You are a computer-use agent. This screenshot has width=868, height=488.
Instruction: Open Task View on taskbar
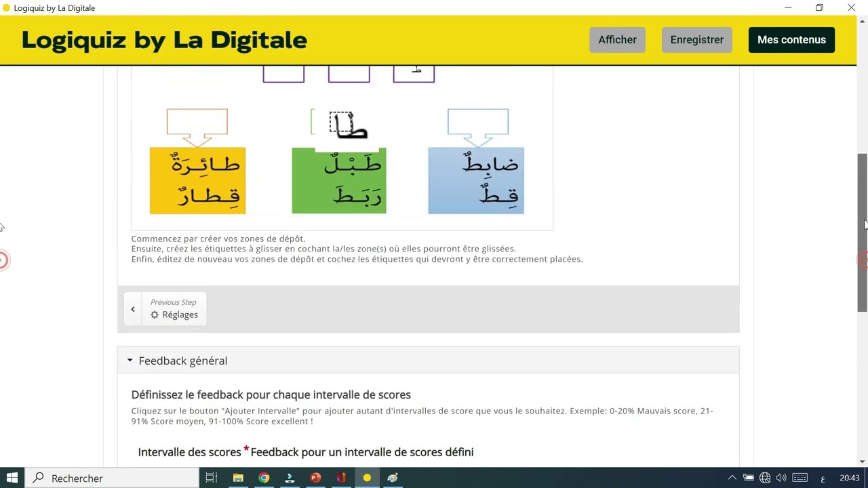point(212,478)
